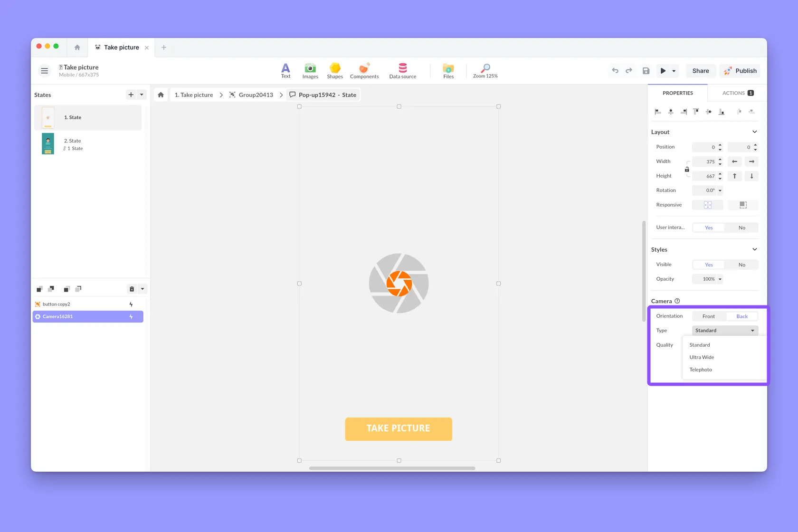Open the Opacity 100% dropdown
This screenshot has width=798, height=532.
click(x=708, y=279)
